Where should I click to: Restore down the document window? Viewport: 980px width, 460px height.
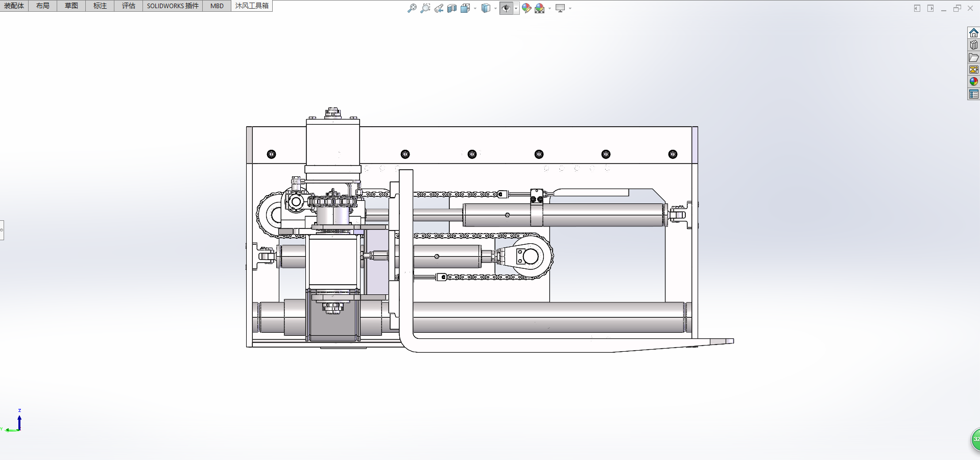tap(957, 8)
